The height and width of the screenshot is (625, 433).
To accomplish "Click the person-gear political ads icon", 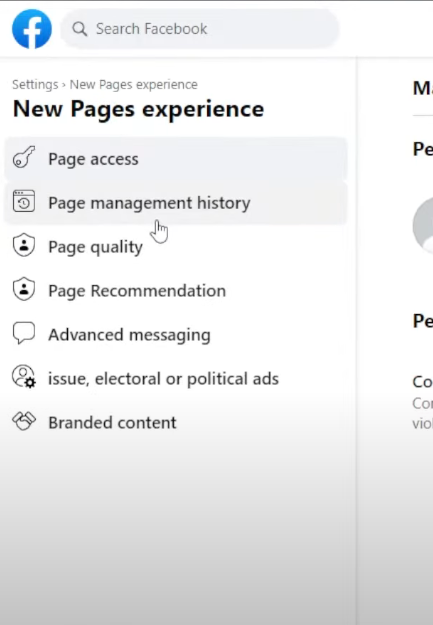I will [24, 376].
